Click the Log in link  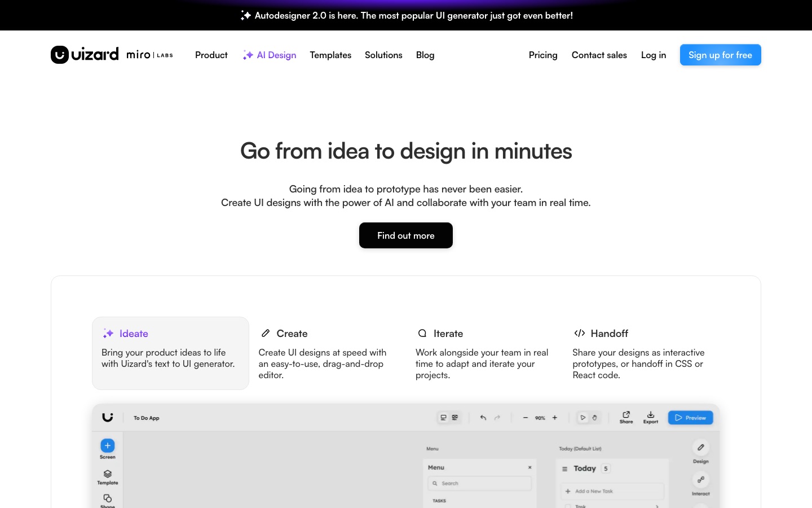(654, 55)
